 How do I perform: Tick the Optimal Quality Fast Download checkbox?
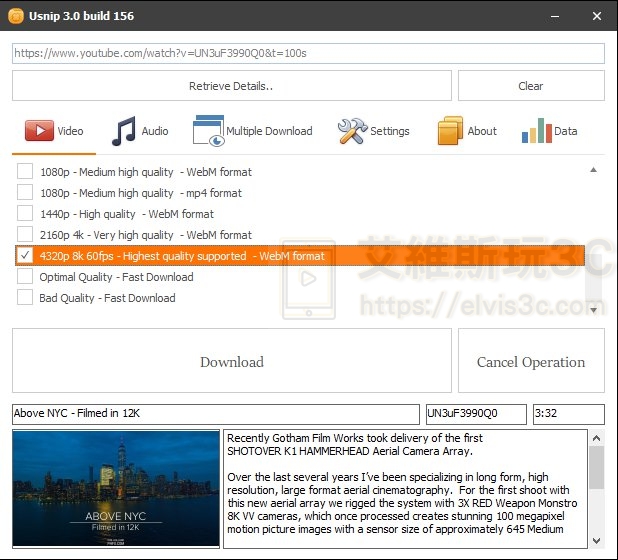pyautogui.click(x=25, y=277)
